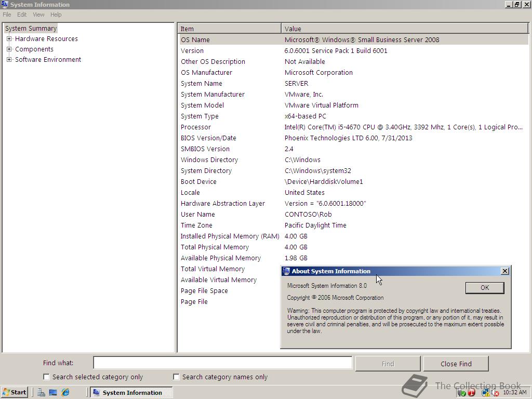This screenshot has height=399, width=532.
Task: Click the Find button
Action: [x=388, y=364]
